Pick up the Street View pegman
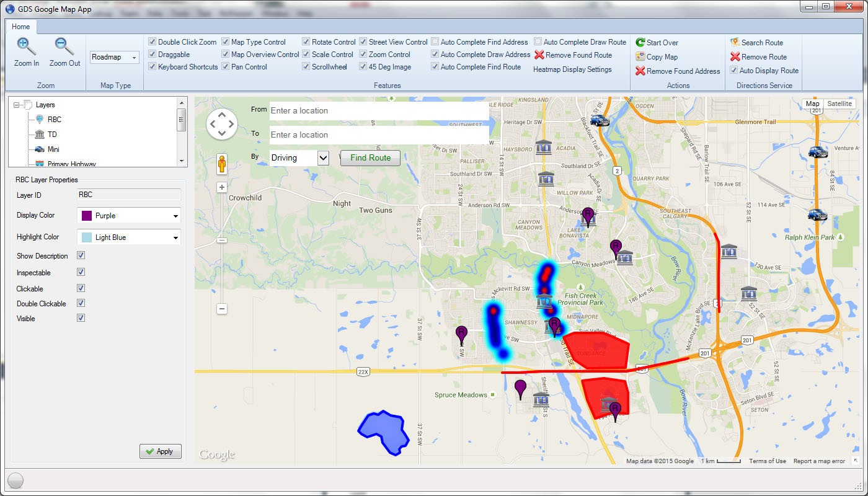Viewport: 868px width, 496px height. (222, 164)
